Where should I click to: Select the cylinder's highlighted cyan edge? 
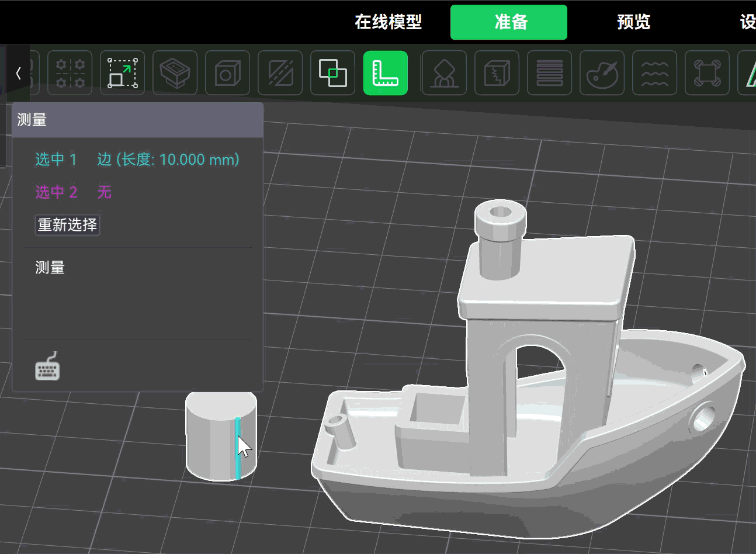point(238,448)
